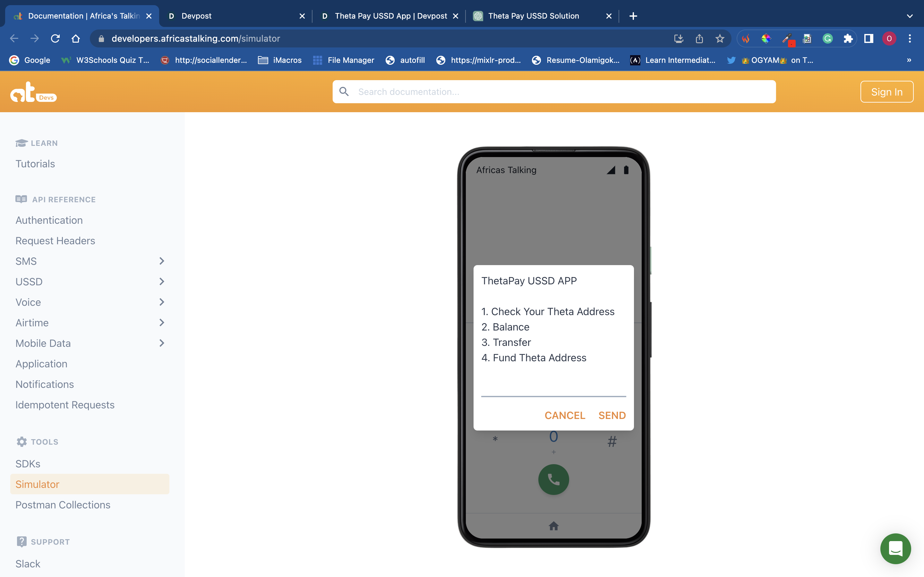Open Postman Collections sidebar link
The image size is (924, 577).
pos(63,505)
